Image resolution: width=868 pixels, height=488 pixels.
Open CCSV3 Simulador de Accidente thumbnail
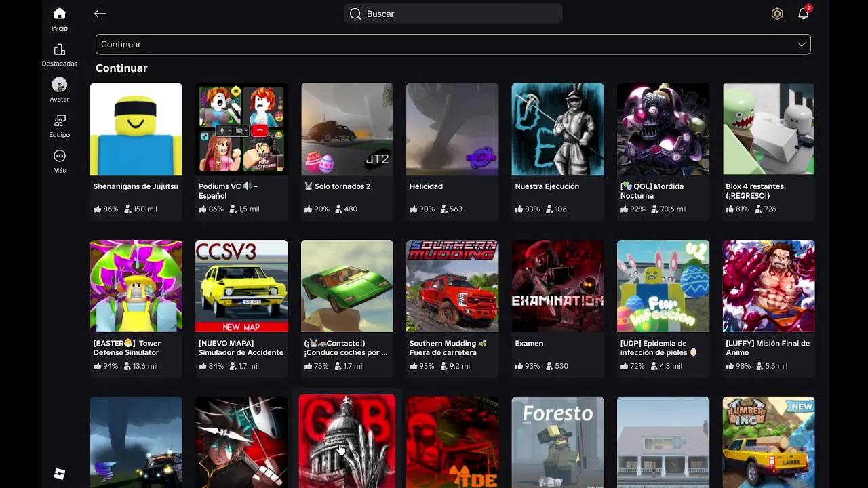[x=241, y=286]
